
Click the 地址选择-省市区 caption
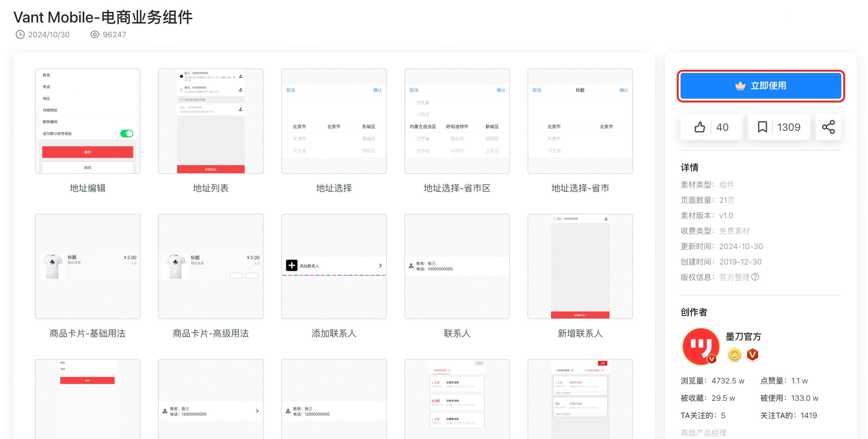(x=457, y=188)
